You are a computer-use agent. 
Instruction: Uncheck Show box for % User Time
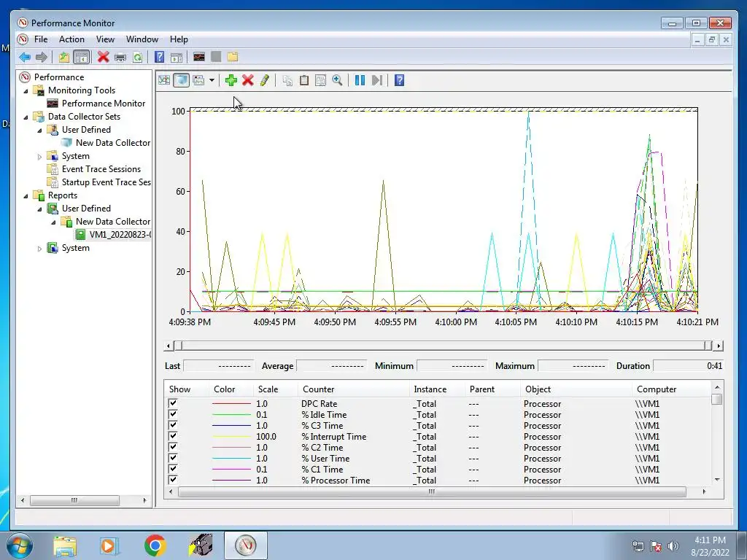point(173,458)
